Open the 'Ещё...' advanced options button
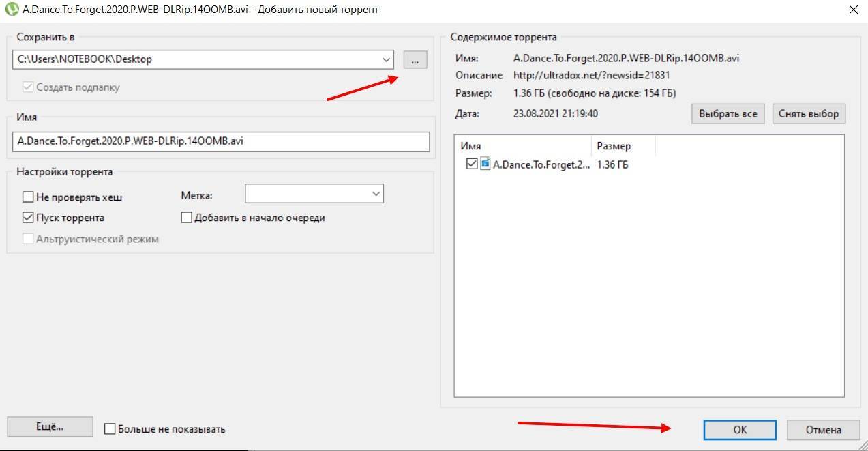 tap(49, 427)
